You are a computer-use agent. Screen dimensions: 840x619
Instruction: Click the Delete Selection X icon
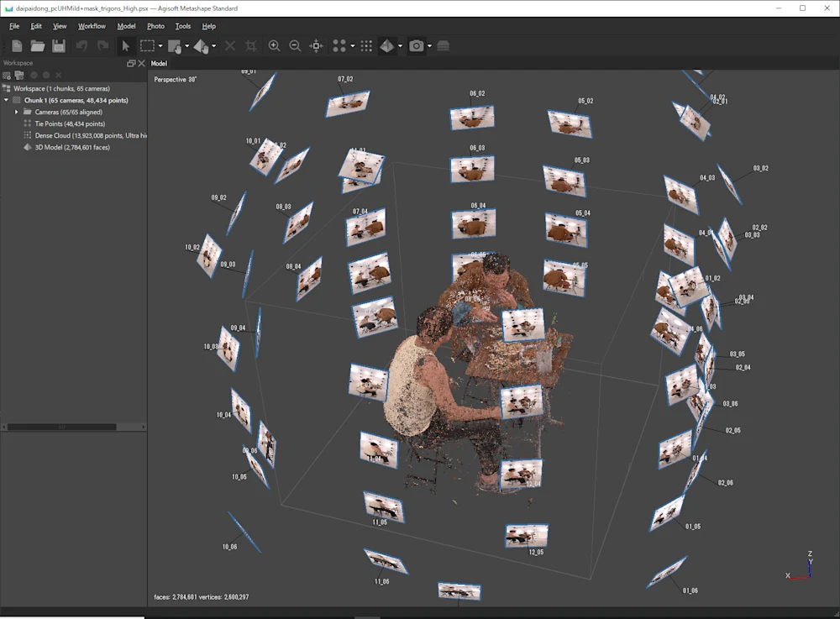[230, 46]
